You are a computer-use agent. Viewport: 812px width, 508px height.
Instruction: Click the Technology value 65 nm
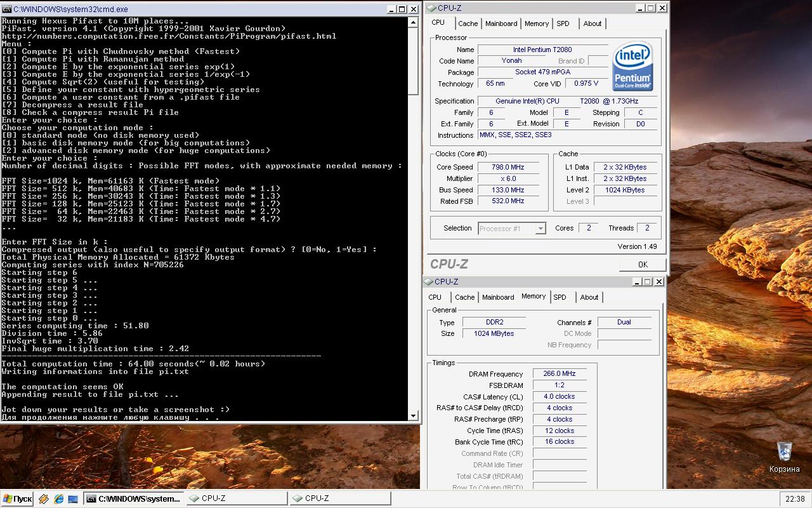(x=495, y=84)
